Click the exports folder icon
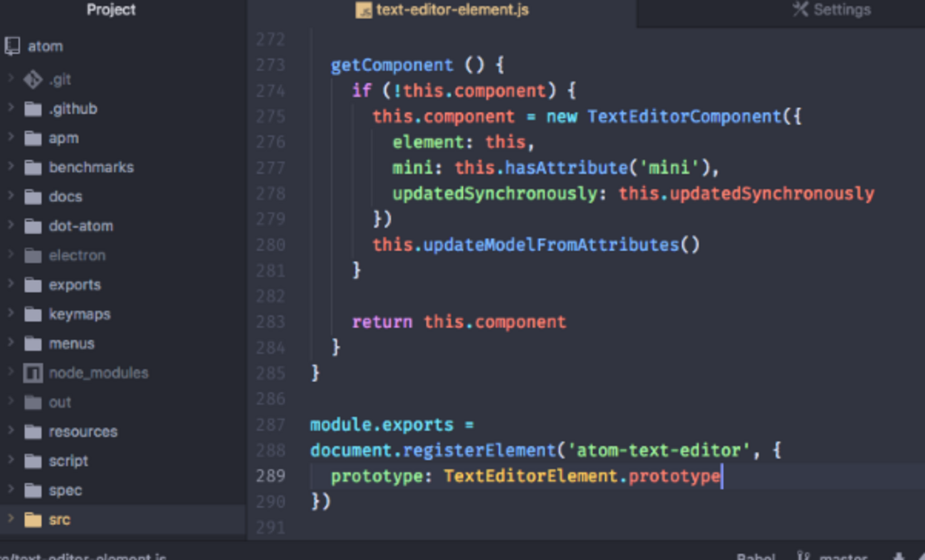Viewport: 925px width, 560px height. pyautogui.click(x=33, y=285)
